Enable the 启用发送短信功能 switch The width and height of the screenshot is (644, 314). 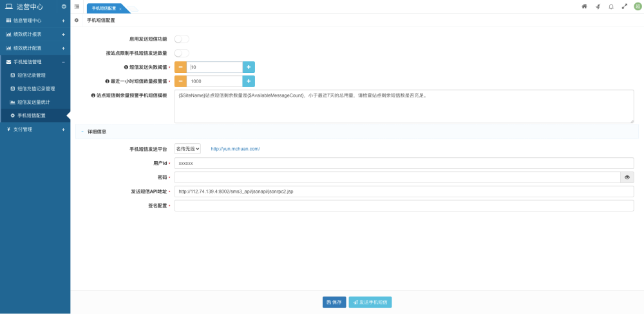pyautogui.click(x=182, y=39)
